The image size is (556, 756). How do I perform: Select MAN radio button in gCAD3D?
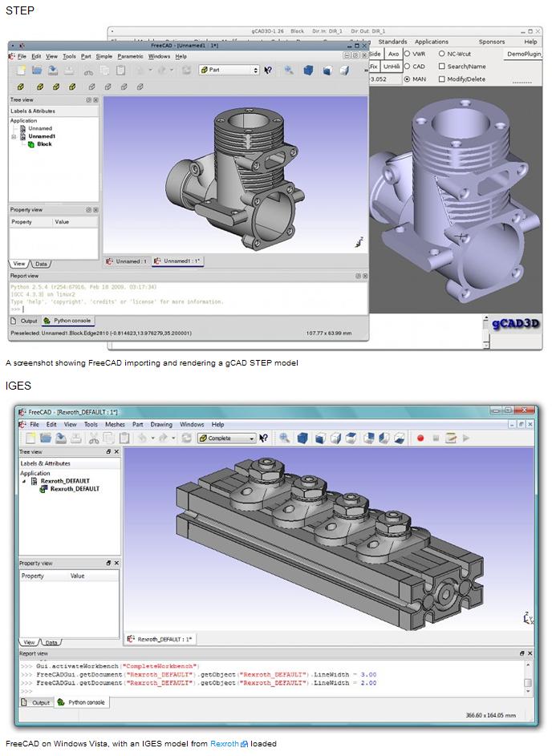(x=408, y=79)
